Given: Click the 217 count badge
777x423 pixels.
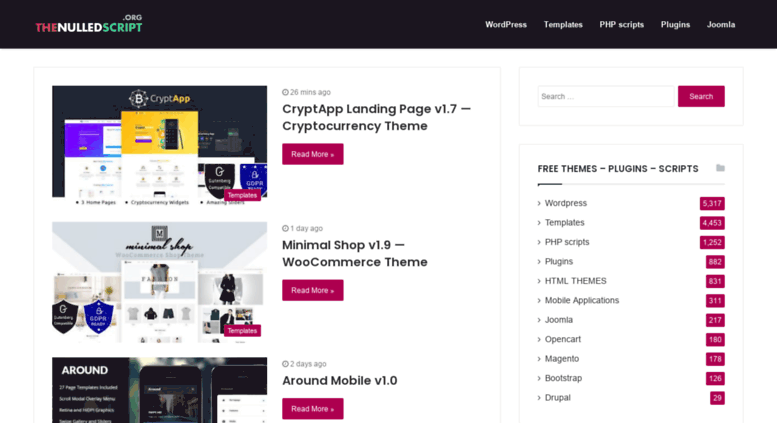Looking at the screenshot, I should pos(715,320).
